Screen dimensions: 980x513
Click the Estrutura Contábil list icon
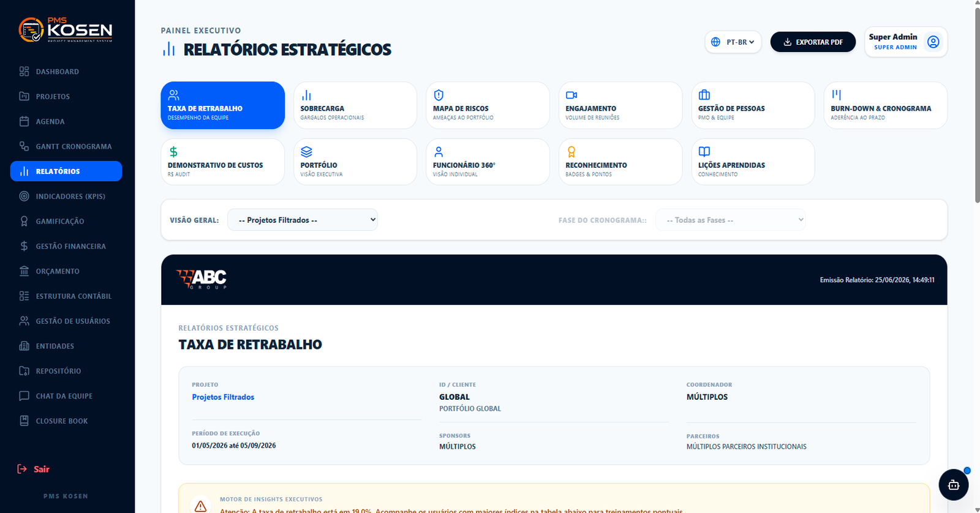pyautogui.click(x=24, y=296)
